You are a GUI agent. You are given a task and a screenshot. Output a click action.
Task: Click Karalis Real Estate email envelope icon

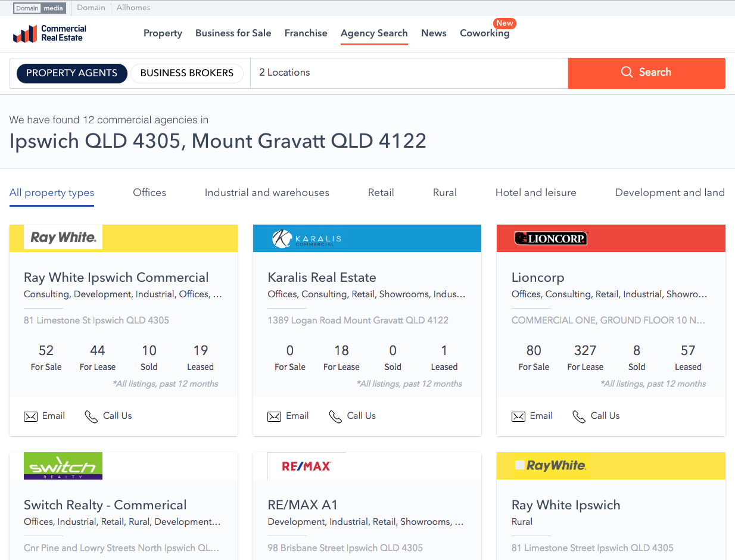click(x=274, y=416)
